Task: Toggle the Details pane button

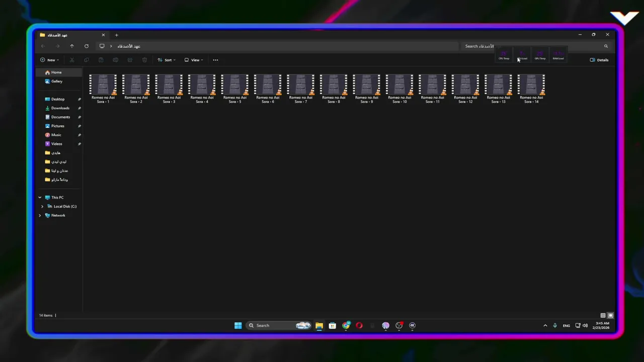Action: [x=599, y=60]
